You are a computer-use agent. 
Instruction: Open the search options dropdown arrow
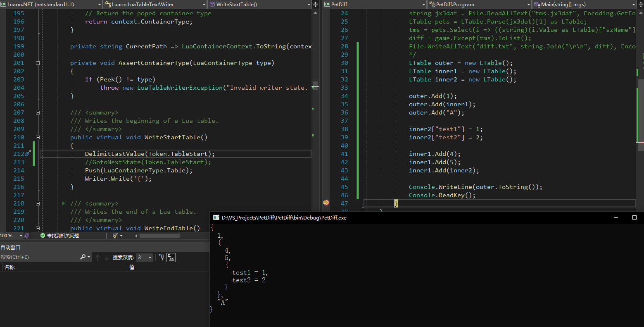pos(89,257)
